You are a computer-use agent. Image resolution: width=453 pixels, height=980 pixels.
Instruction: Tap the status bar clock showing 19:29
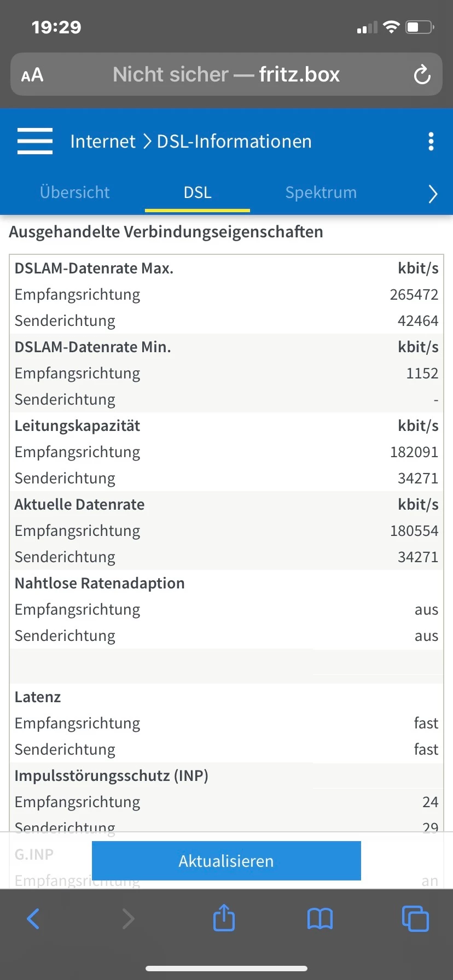pos(56,27)
